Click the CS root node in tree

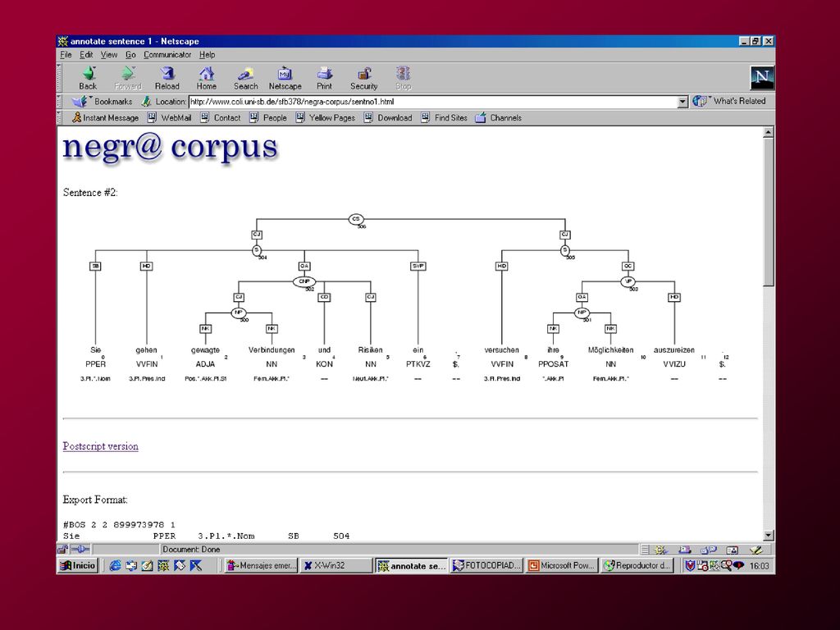click(x=356, y=218)
